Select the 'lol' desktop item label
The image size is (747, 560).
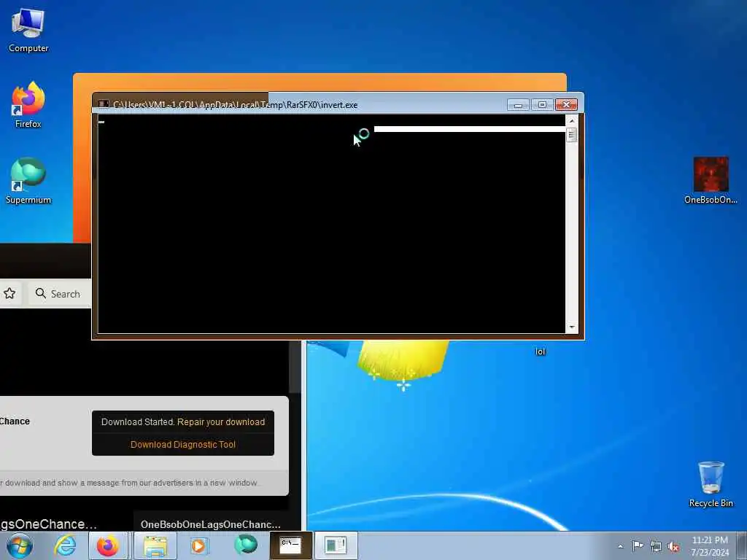pos(540,351)
